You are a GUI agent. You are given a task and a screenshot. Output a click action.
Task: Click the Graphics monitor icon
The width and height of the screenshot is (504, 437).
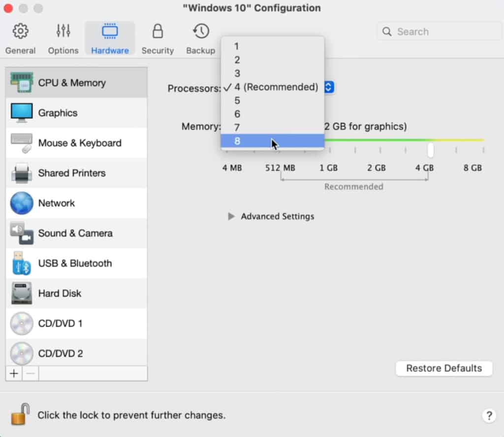[22, 113]
